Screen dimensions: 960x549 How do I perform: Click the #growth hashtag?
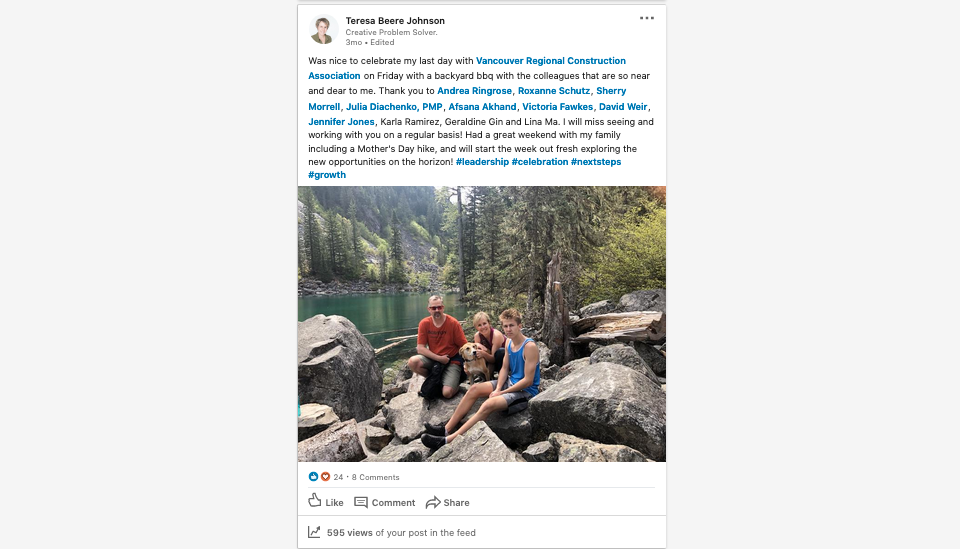(327, 175)
